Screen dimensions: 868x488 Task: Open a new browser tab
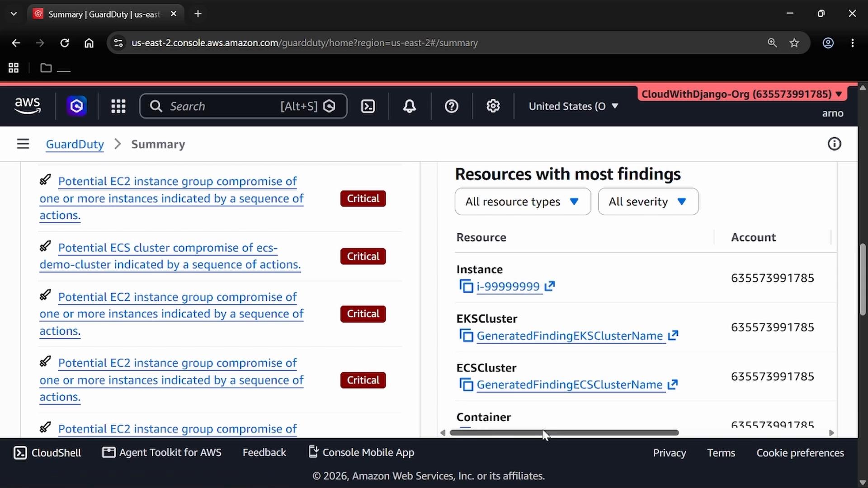[198, 14]
